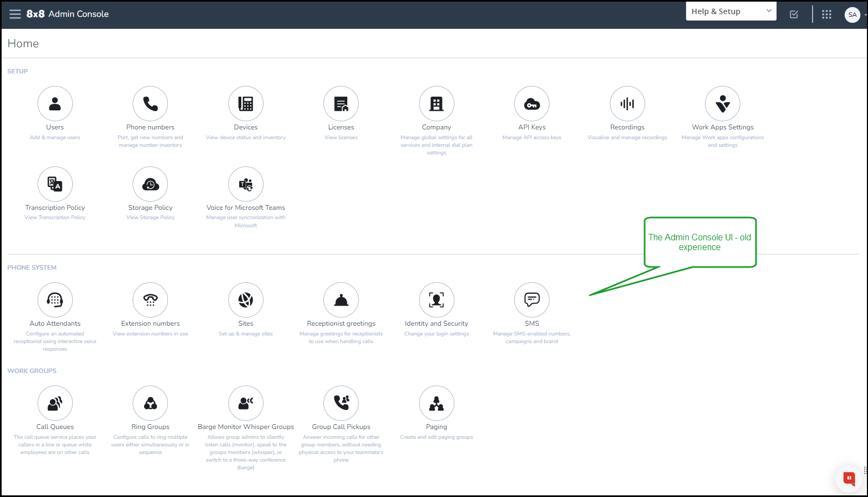The height and width of the screenshot is (497, 868).
Task: Click the 'Change your login settings' text
Action: click(436, 334)
